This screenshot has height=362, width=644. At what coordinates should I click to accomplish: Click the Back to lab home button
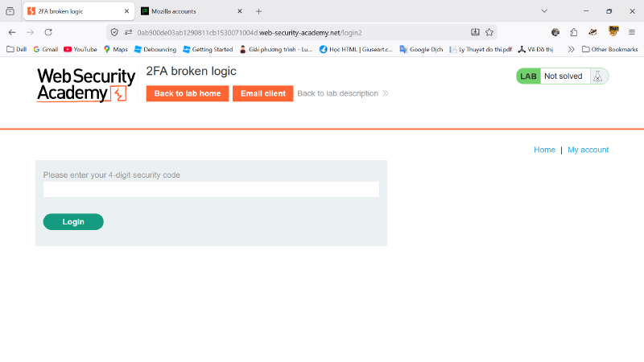(188, 93)
